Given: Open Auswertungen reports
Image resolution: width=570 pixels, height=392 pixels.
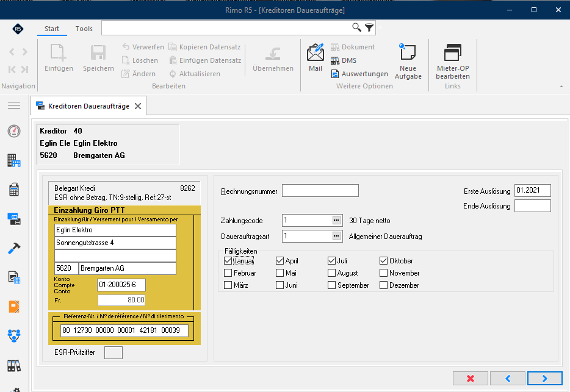Looking at the screenshot, I should [x=359, y=74].
